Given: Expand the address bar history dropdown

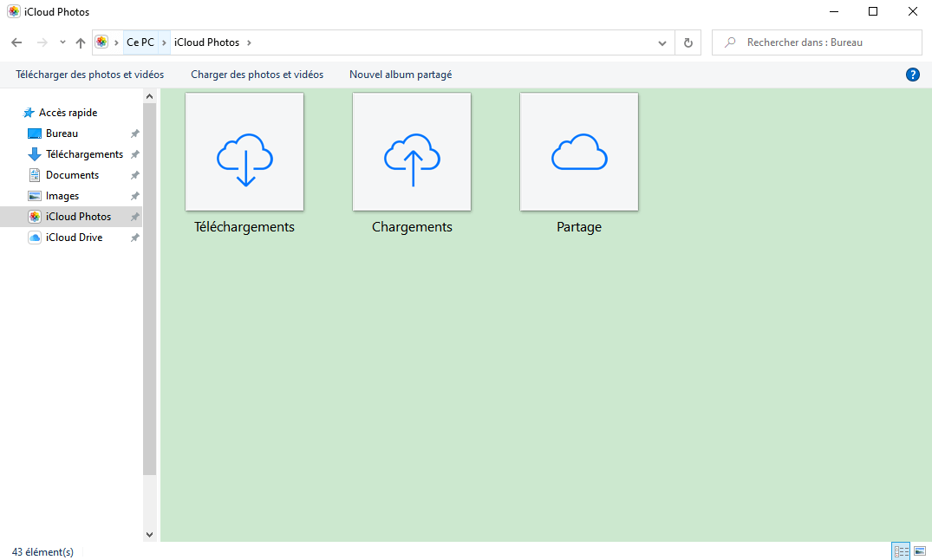Looking at the screenshot, I should tap(662, 42).
